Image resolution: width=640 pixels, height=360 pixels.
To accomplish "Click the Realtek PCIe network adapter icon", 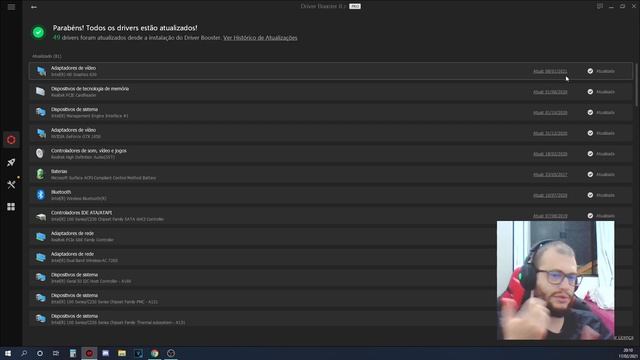I will pos(40,236).
